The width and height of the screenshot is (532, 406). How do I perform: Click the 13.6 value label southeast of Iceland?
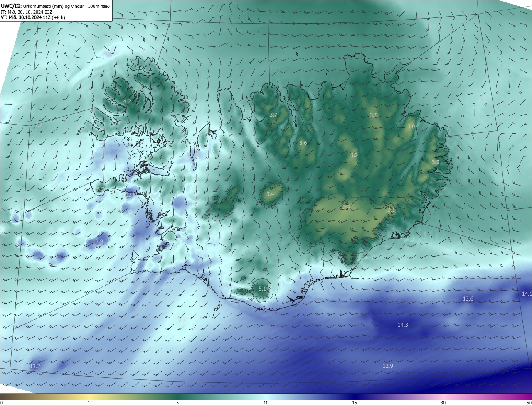coord(468,299)
